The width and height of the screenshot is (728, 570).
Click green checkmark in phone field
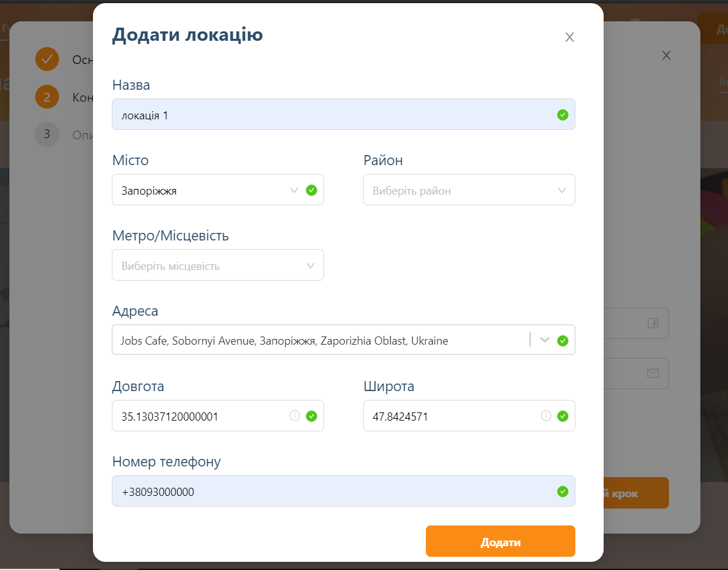click(x=562, y=492)
